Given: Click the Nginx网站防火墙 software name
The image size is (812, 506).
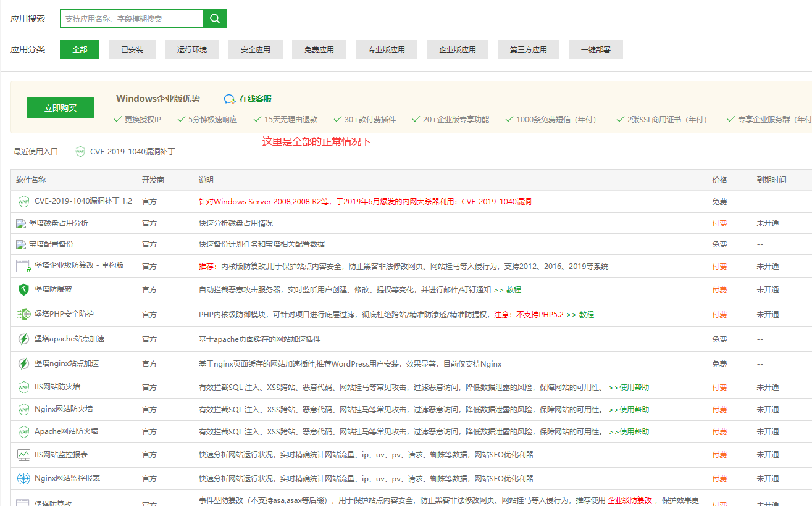Looking at the screenshot, I should click(64, 409).
